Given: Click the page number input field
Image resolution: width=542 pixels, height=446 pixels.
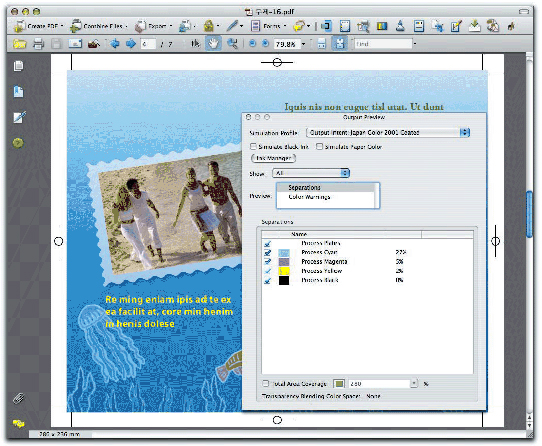Looking at the screenshot, I should pyautogui.click(x=148, y=44).
